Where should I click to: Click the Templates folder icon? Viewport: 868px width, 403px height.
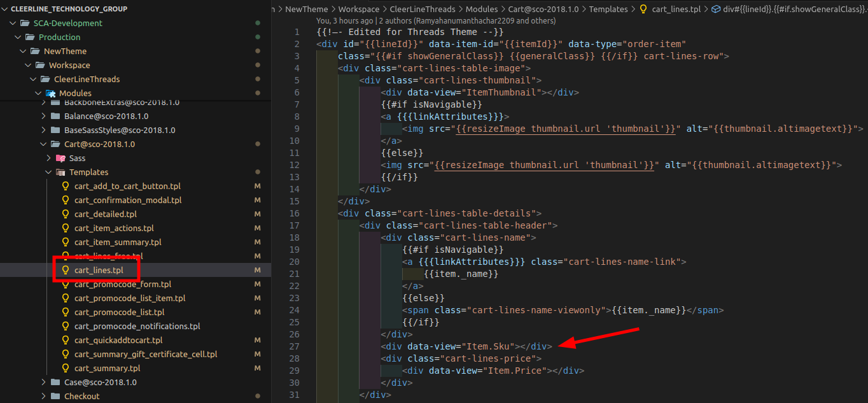(x=60, y=173)
